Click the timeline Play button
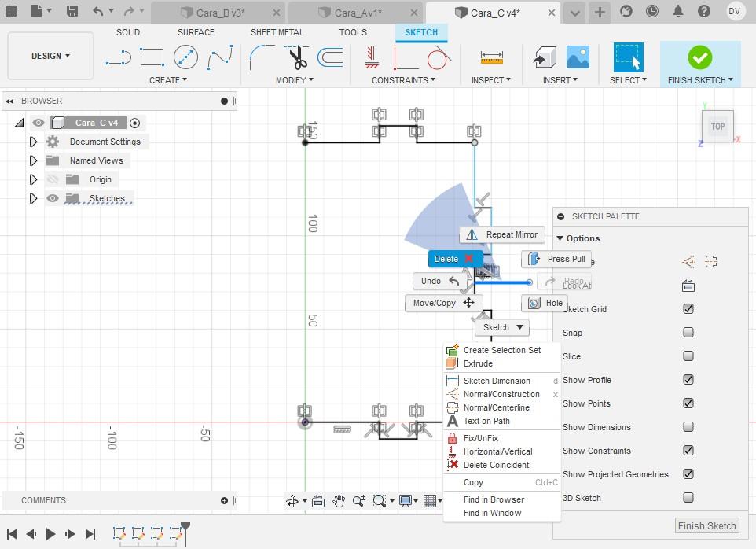This screenshot has height=549, width=756. (x=50, y=533)
